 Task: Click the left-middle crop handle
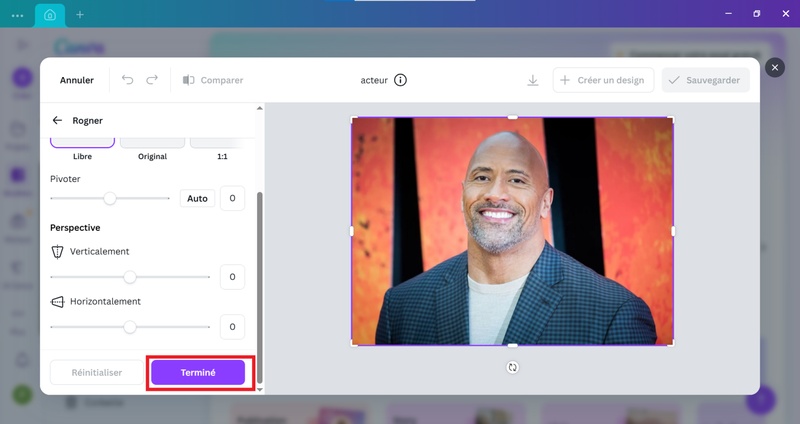(x=352, y=231)
